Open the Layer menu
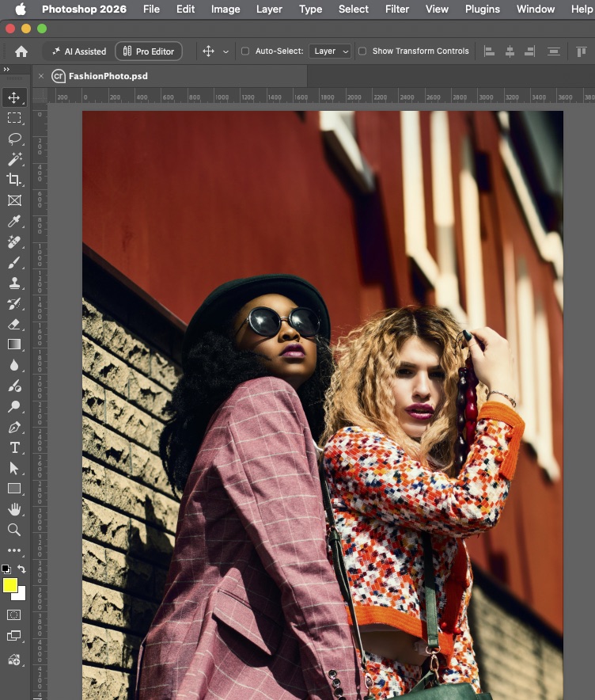Viewport: 595px width, 700px height. click(269, 9)
